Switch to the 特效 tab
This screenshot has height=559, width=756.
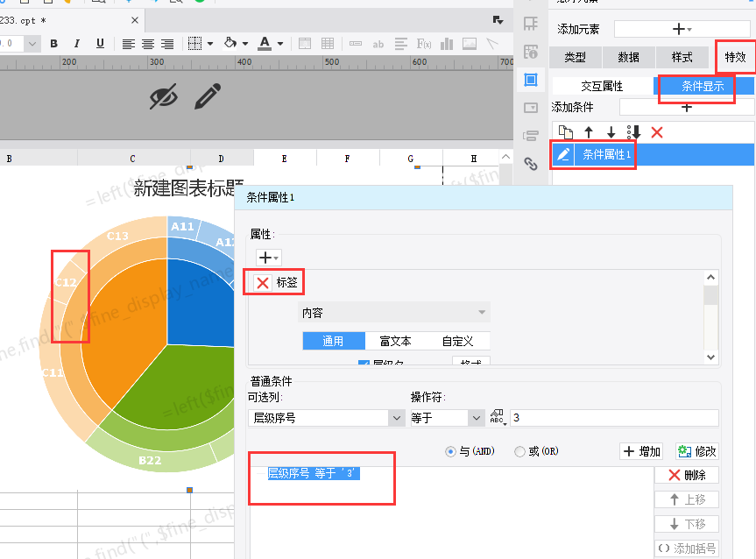[735, 58]
